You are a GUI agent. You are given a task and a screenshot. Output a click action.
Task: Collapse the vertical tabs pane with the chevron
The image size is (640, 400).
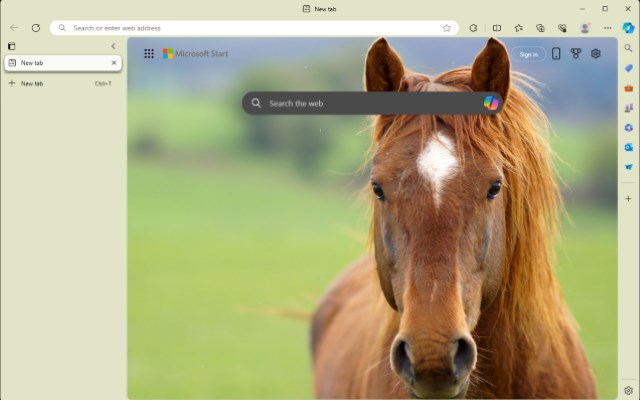point(113,46)
